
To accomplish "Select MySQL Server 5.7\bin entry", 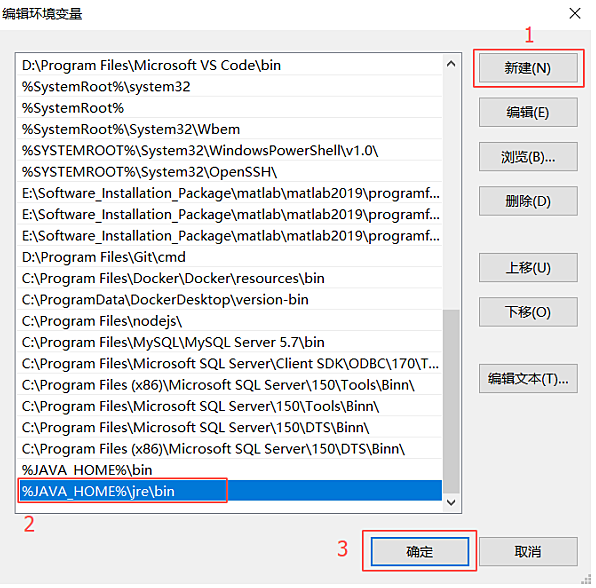I will 229,342.
